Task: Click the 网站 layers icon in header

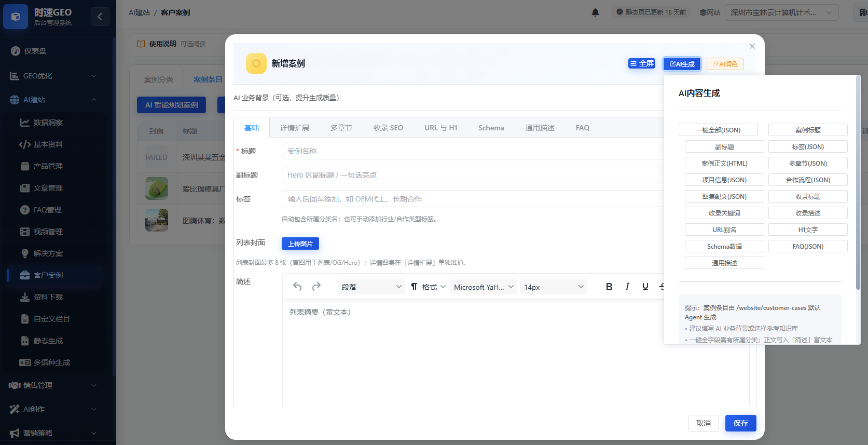Action: [x=703, y=12]
